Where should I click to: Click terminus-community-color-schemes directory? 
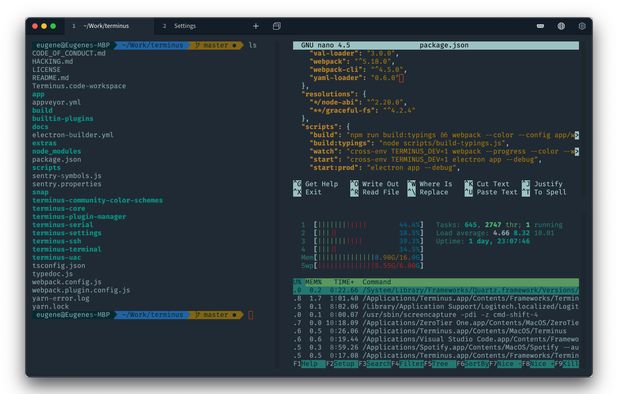[x=97, y=201]
